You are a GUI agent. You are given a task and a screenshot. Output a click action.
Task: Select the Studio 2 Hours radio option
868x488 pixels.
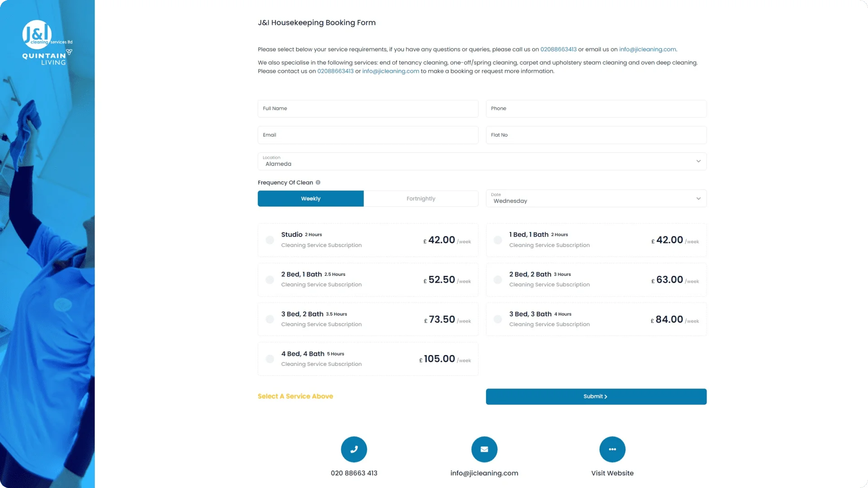(x=270, y=240)
